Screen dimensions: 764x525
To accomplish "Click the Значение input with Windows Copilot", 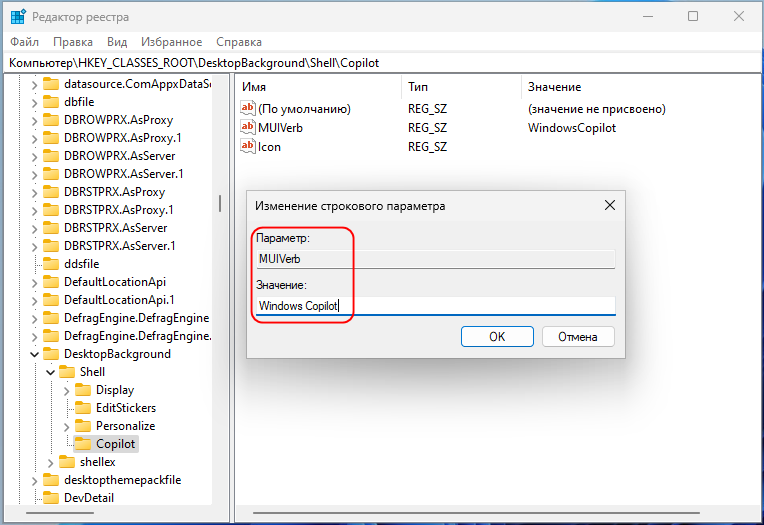I will click(x=436, y=306).
